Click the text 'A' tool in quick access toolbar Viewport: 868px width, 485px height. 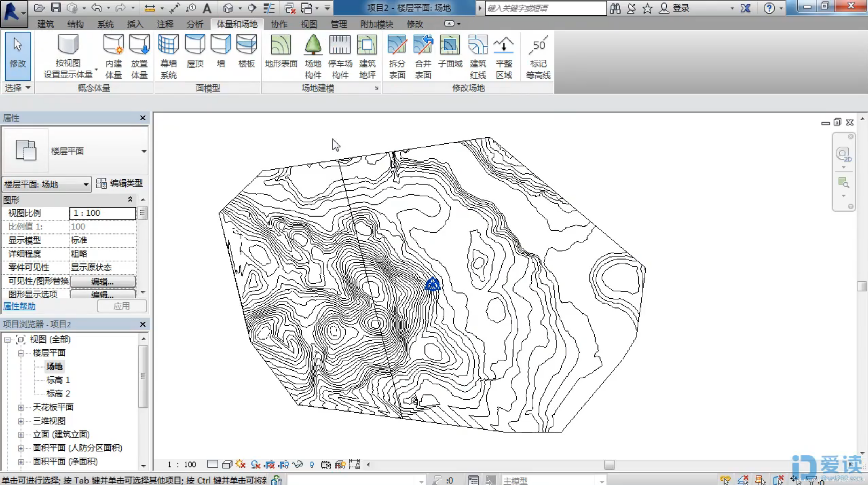pos(207,8)
